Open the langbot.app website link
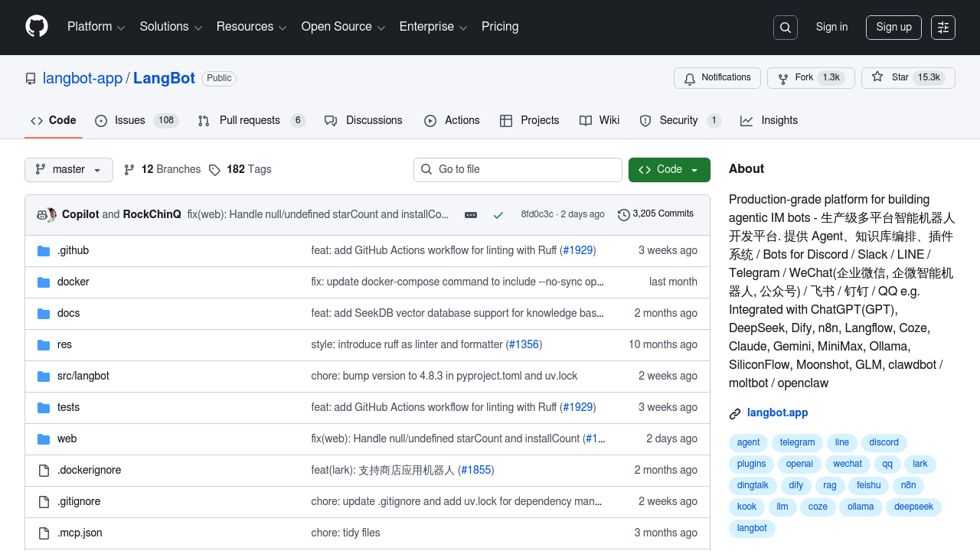Viewport: 980px width, 551px height. [777, 413]
